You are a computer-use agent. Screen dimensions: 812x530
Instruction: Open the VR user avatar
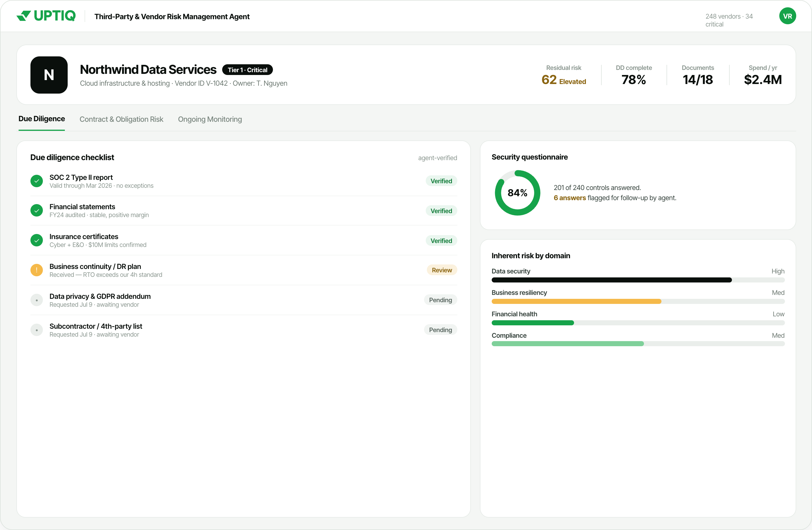coord(787,16)
